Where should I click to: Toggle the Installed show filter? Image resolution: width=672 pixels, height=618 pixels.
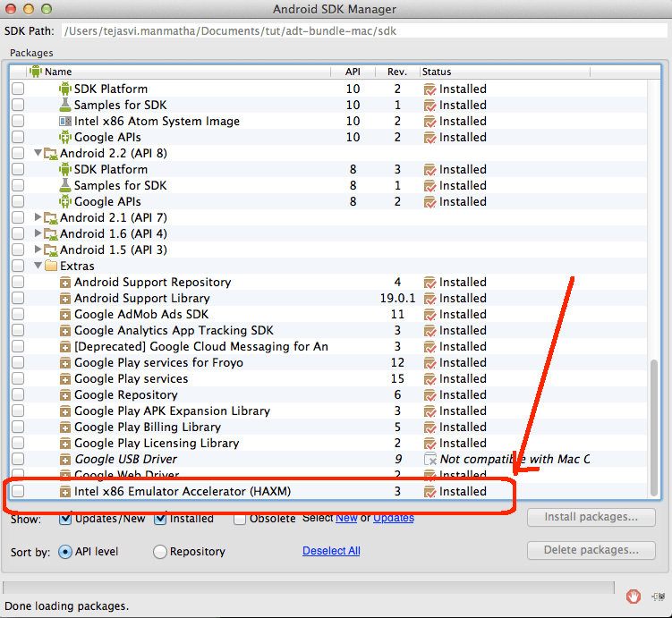[x=160, y=519]
